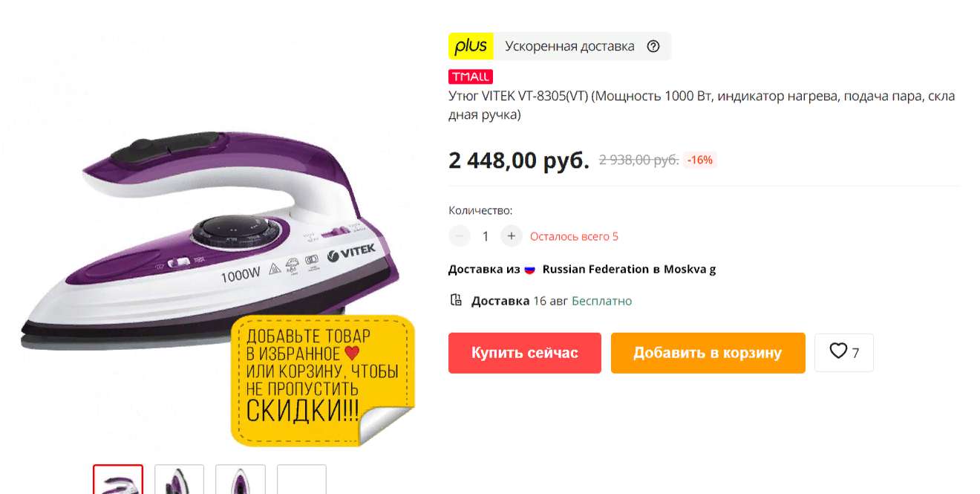Click the quantity field showing 1
This screenshot has width=980, height=494.
(x=486, y=236)
